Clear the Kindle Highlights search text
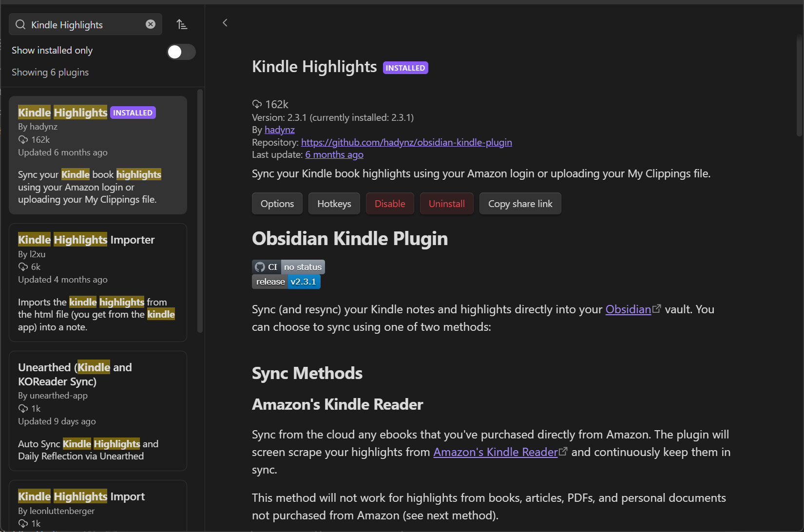This screenshot has width=804, height=532. [151, 24]
